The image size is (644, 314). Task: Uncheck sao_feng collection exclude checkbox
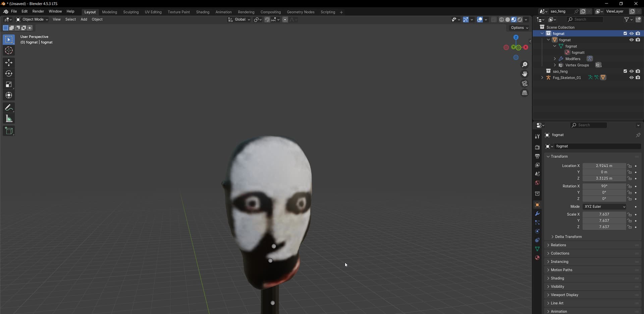[625, 71]
